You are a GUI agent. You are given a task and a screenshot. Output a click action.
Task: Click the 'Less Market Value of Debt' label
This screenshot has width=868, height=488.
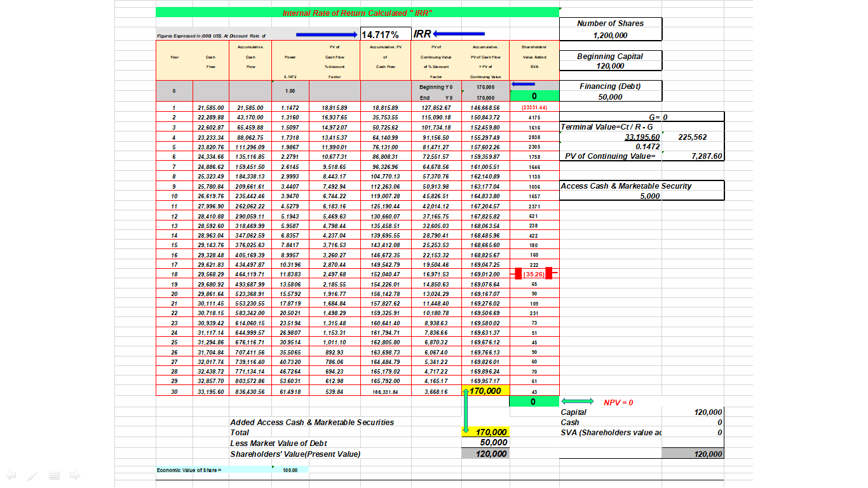point(278,443)
